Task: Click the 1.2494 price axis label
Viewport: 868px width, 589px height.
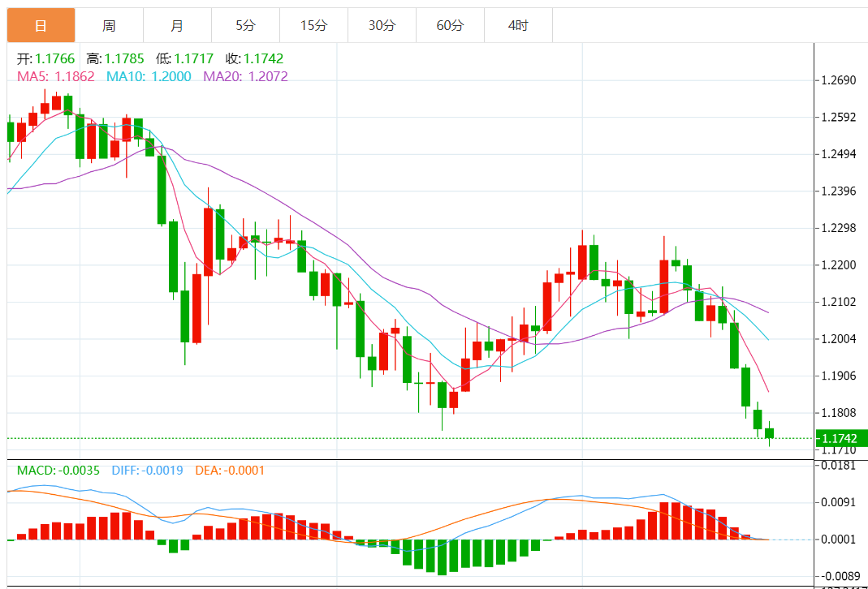Action: 839,154
